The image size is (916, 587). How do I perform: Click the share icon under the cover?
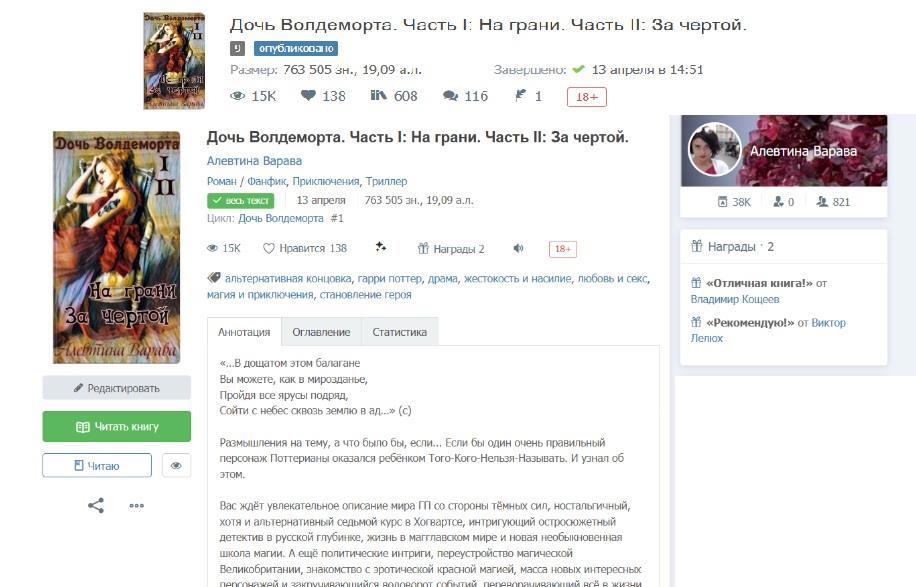(x=96, y=505)
